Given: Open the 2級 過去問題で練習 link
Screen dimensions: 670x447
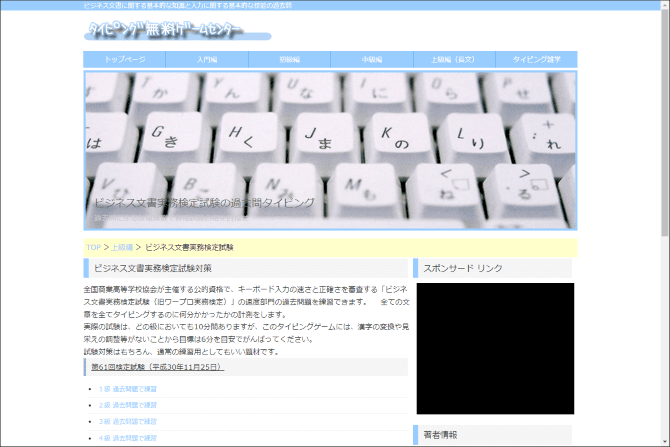Looking at the screenshot, I should 128,405.
